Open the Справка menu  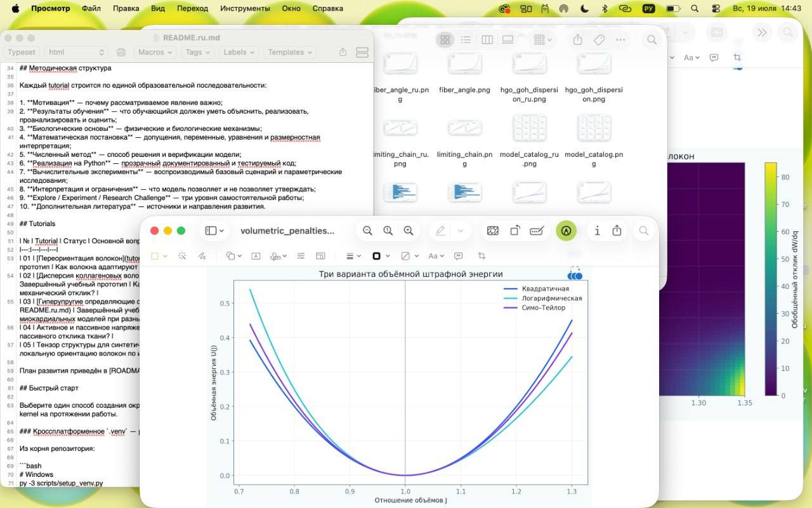coord(328,8)
